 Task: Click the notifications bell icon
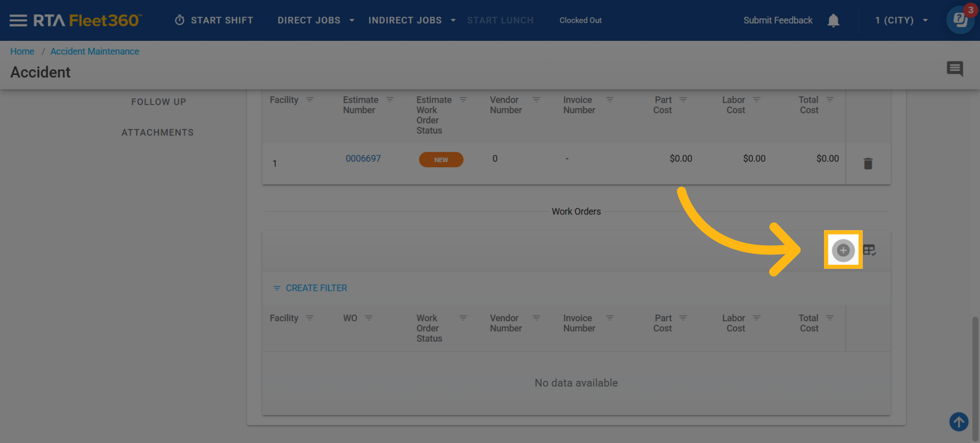tap(833, 20)
